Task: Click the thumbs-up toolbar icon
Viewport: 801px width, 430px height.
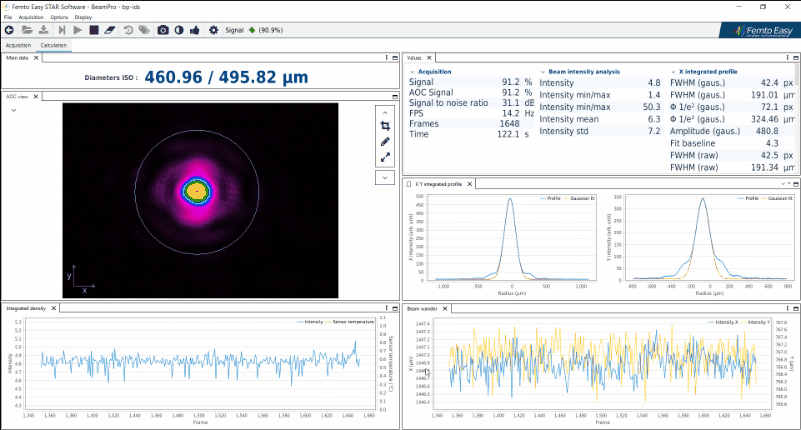Action: [194, 31]
